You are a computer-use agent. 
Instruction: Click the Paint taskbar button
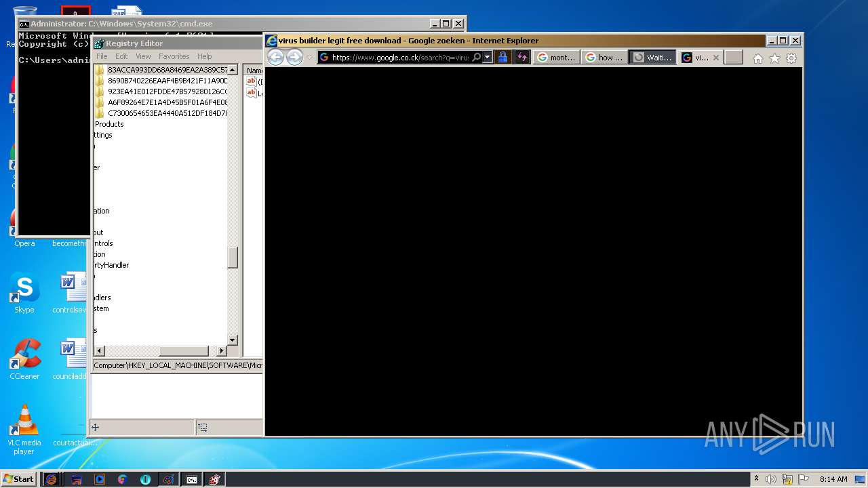click(x=169, y=479)
